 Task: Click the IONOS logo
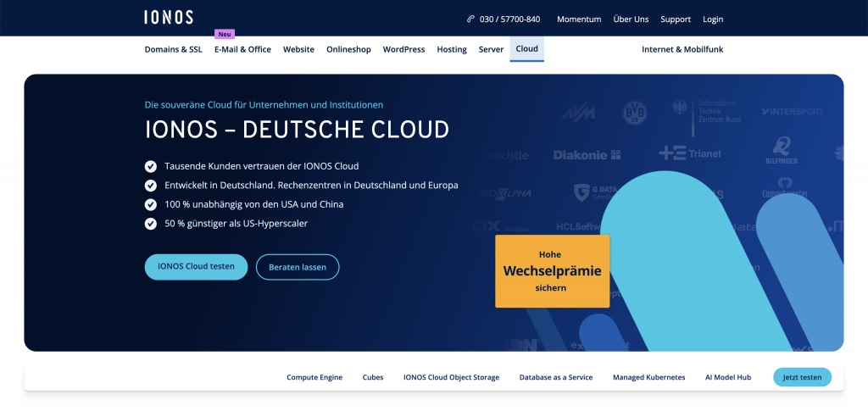(169, 17)
